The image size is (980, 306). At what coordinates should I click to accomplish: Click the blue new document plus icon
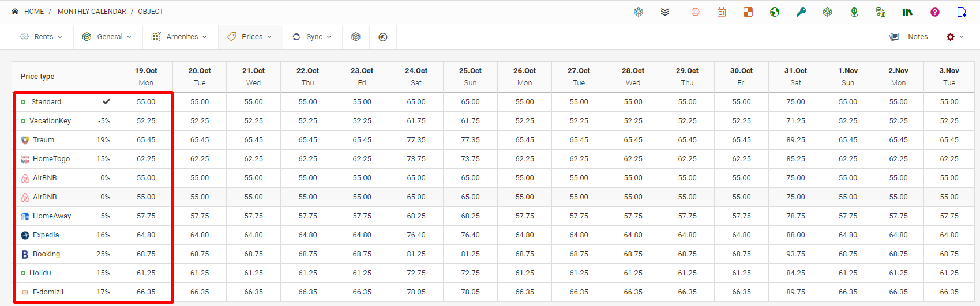coord(962,12)
